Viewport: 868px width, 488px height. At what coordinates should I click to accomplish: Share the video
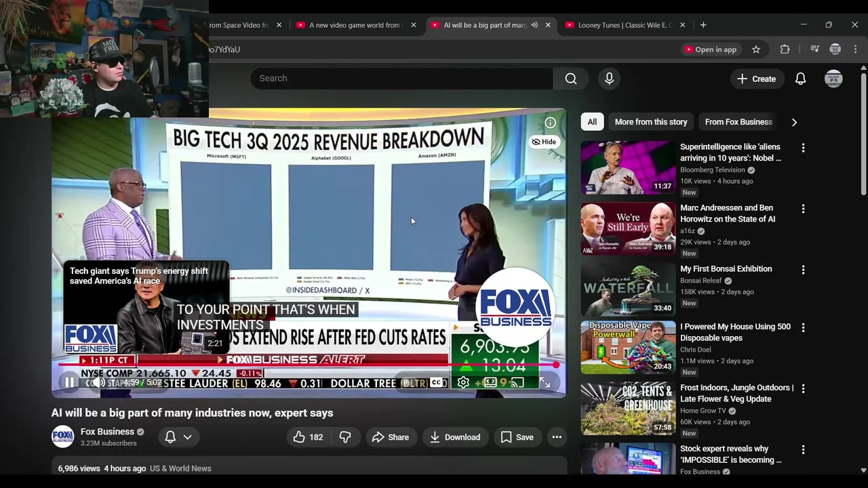tap(391, 437)
